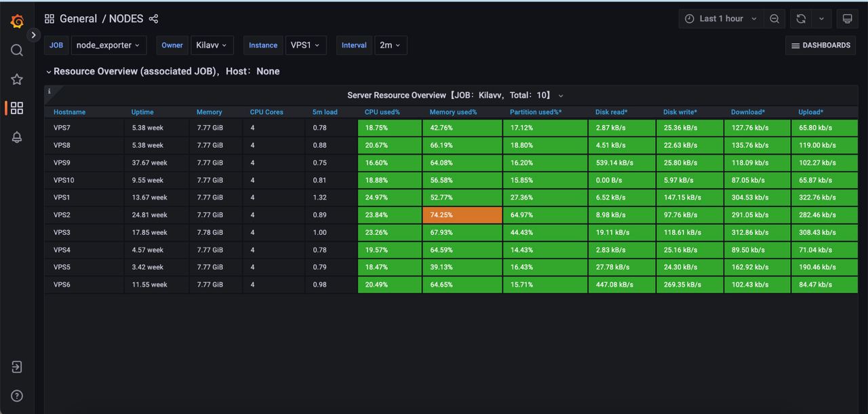Image resolution: width=868 pixels, height=414 pixels.
Task: Toggle the TV view mode icon
Action: click(x=847, y=19)
